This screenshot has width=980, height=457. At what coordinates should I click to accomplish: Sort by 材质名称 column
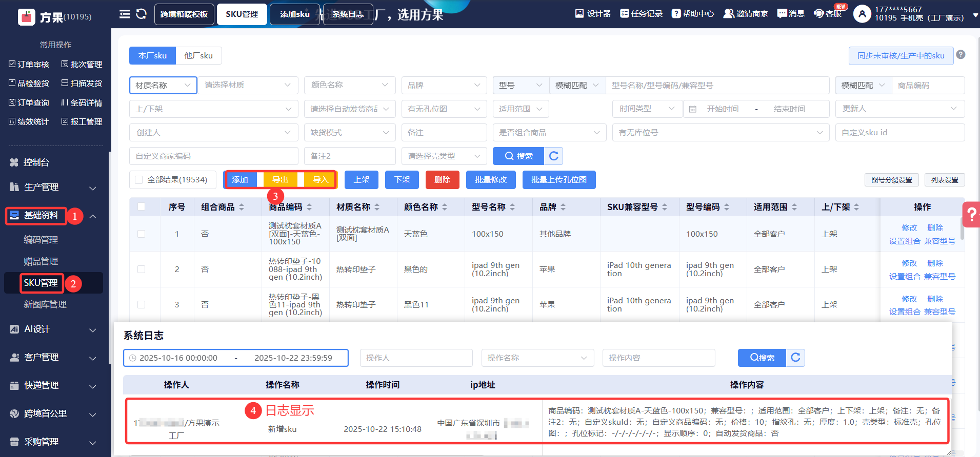[377, 207]
